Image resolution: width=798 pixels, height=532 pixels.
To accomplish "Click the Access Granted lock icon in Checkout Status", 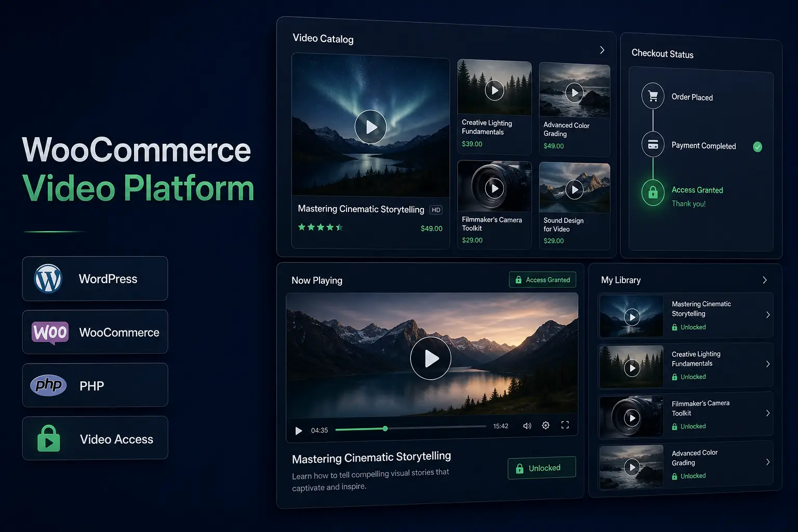I will [x=653, y=193].
